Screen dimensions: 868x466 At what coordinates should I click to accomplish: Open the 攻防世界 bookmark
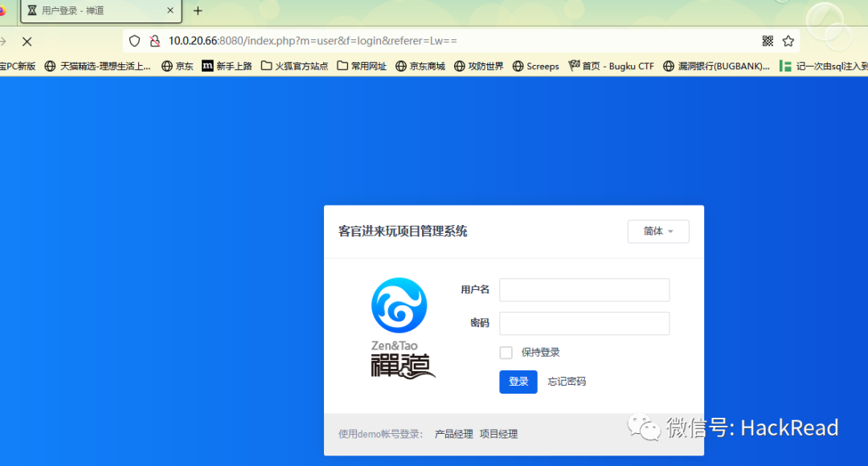(x=479, y=67)
